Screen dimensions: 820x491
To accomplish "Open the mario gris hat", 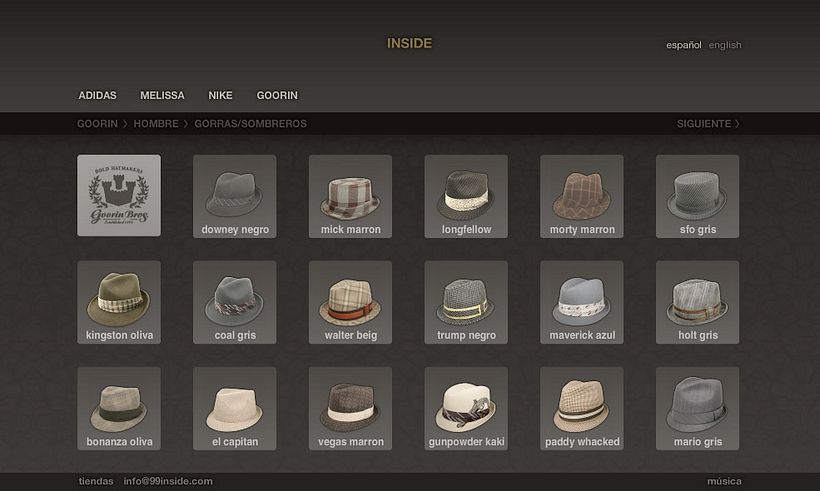I will pyautogui.click(x=698, y=408).
